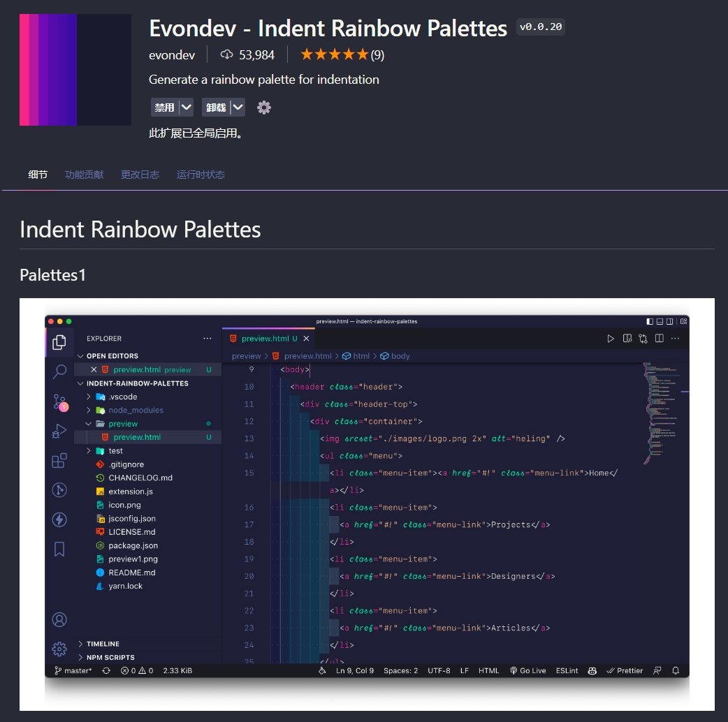Click the Run and Debug icon in the preview sidebar

(x=60, y=432)
